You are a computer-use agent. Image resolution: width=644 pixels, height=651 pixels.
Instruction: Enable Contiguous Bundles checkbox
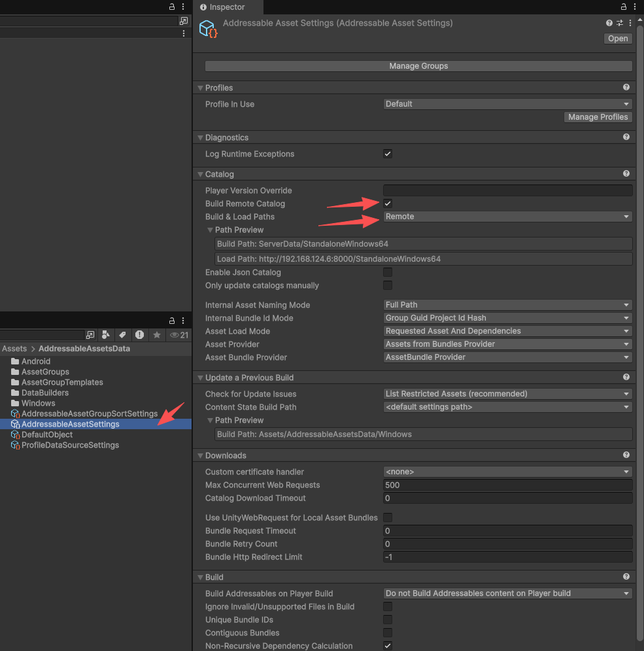[388, 633]
